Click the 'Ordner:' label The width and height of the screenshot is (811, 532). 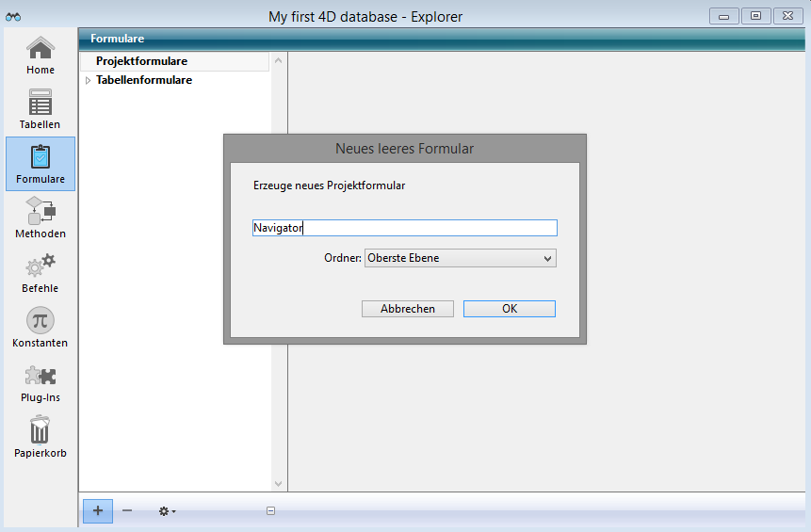click(x=343, y=258)
